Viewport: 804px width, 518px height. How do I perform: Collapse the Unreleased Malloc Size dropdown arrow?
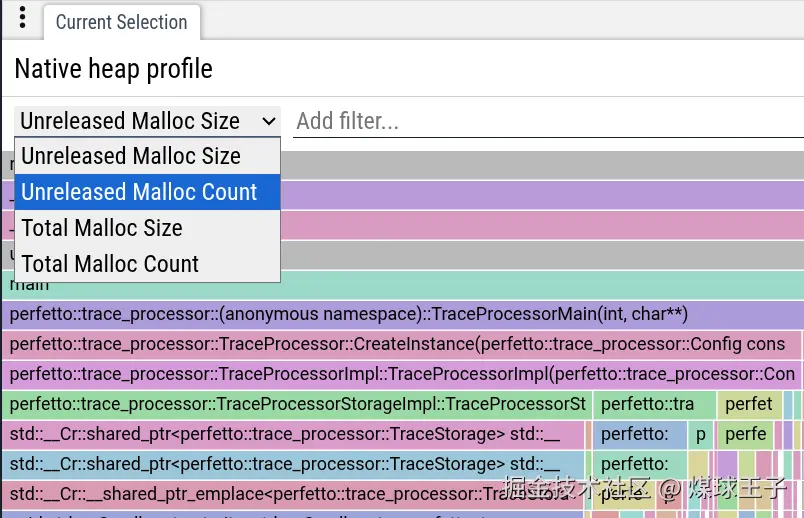coord(269,122)
